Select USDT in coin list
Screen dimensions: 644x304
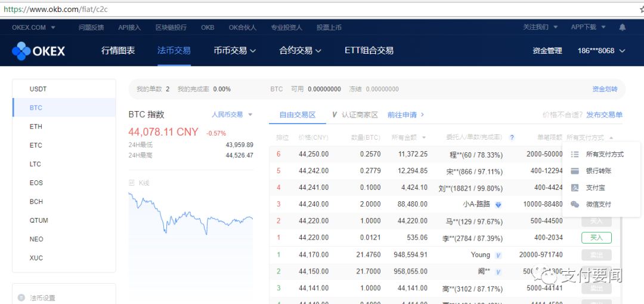click(x=64, y=89)
